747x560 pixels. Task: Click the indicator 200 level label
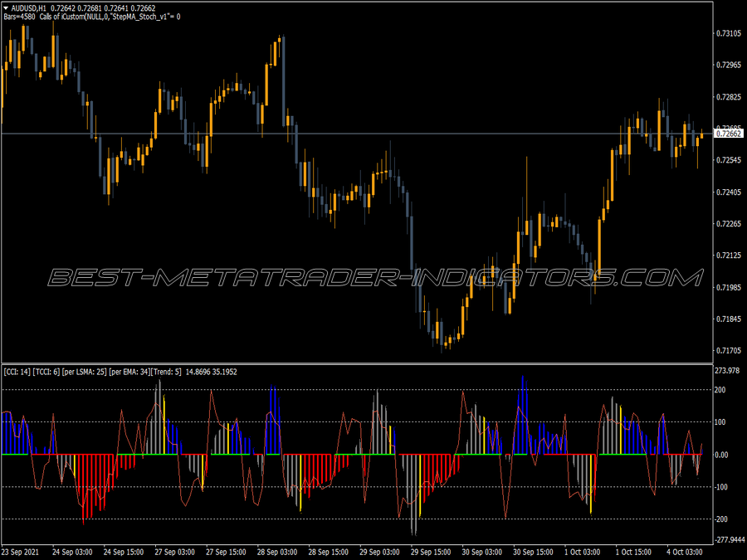[720, 390]
